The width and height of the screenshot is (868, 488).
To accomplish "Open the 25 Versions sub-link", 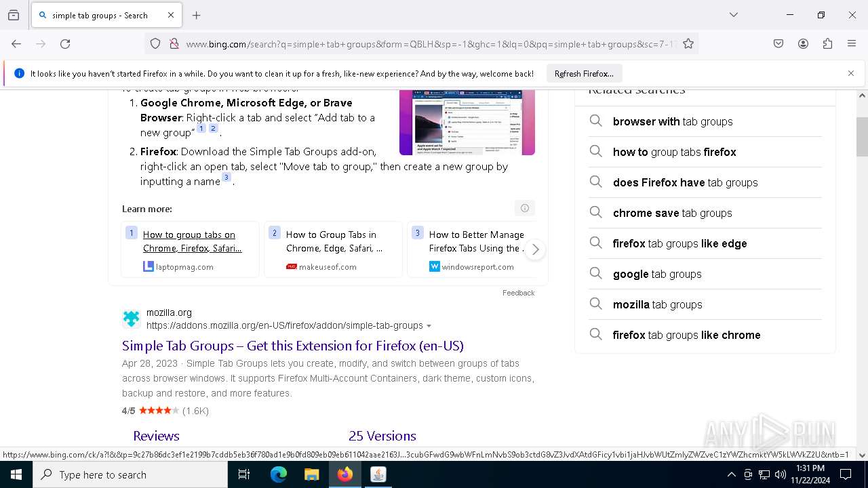I will [382, 436].
